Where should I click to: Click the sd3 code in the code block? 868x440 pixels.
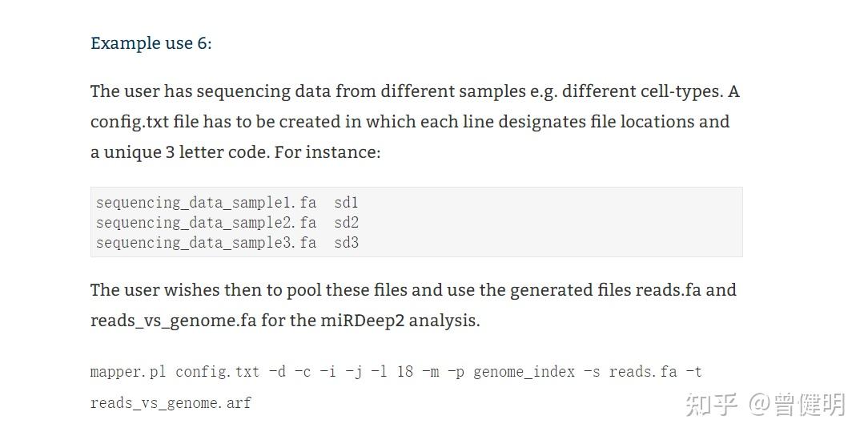pyautogui.click(x=346, y=242)
